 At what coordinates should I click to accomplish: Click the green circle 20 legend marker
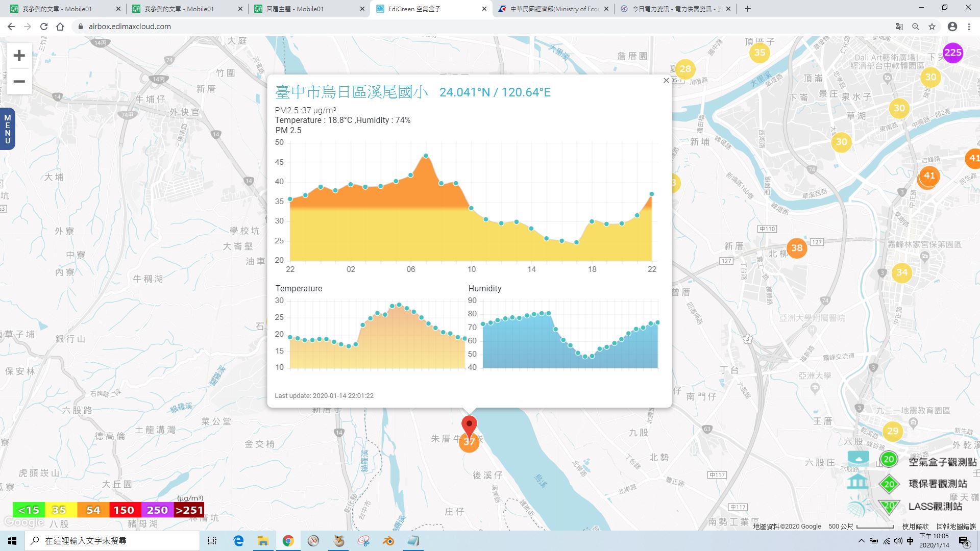pyautogui.click(x=889, y=460)
